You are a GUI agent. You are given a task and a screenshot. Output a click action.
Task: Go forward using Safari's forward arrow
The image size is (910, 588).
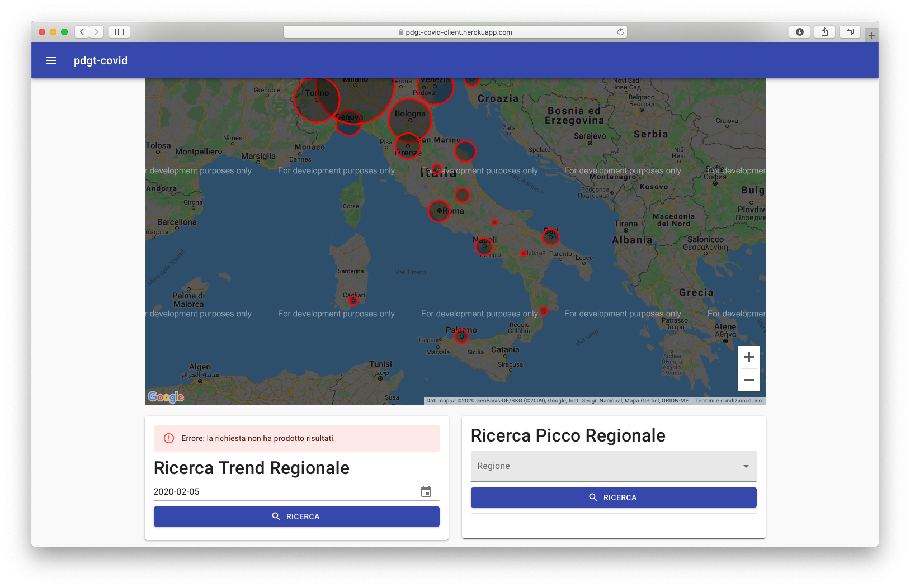point(97,32)
